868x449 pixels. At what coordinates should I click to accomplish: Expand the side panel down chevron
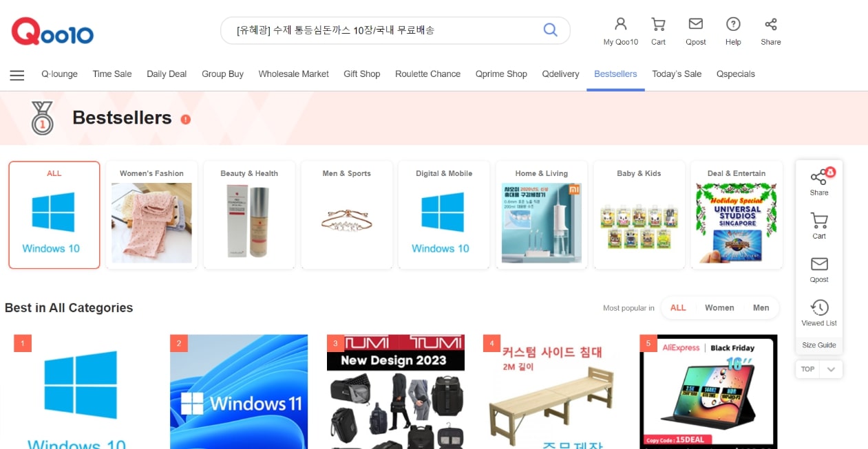pyautogui.click(x=832, y=369)
